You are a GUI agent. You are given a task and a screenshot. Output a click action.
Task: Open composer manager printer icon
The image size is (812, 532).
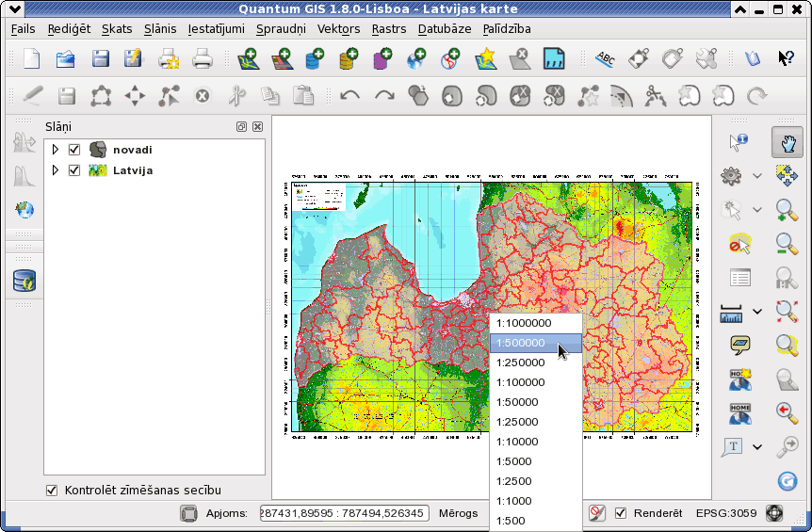click(x=202, y=58)
